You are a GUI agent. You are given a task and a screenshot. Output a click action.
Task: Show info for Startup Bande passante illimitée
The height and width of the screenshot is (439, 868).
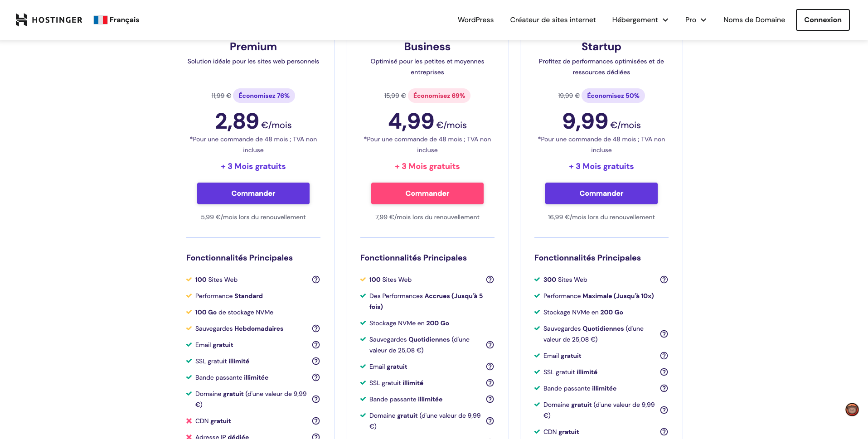pyautogui.click(x=664, y=388)
